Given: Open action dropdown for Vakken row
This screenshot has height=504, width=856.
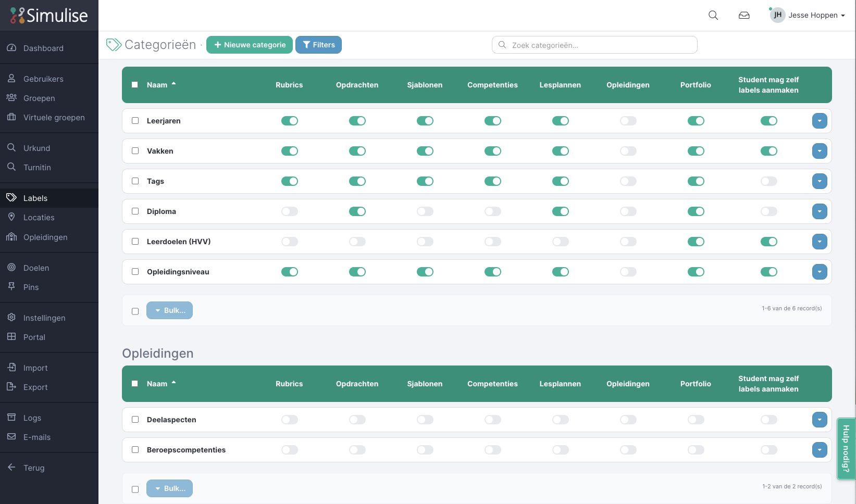Looking at the screenshot, I should [x=820, y=151].
